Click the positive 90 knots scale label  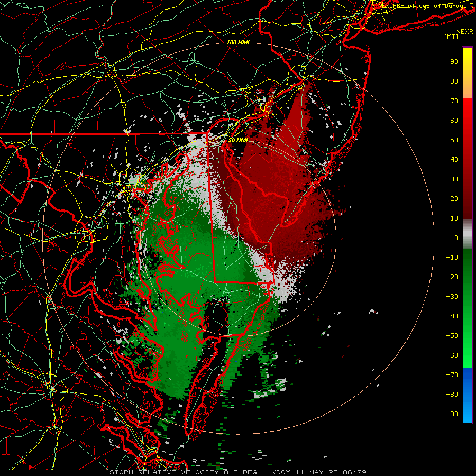[x=454, y=62]
